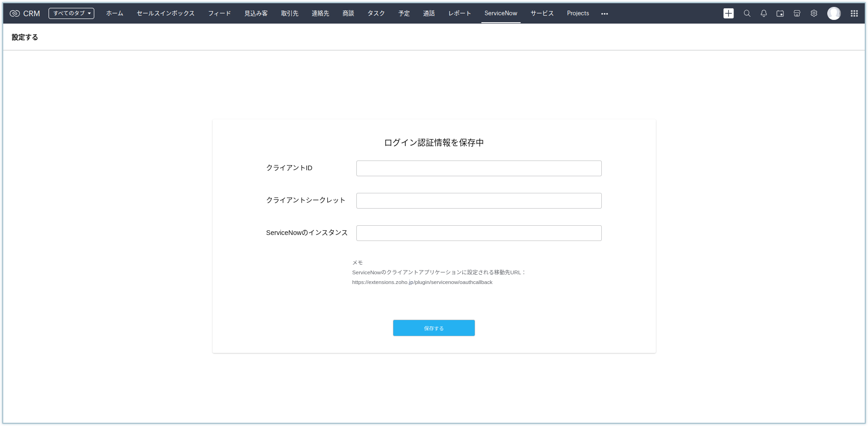Open the タスク tab
This screenshot has height=426, width=868.
click(376, 13)
